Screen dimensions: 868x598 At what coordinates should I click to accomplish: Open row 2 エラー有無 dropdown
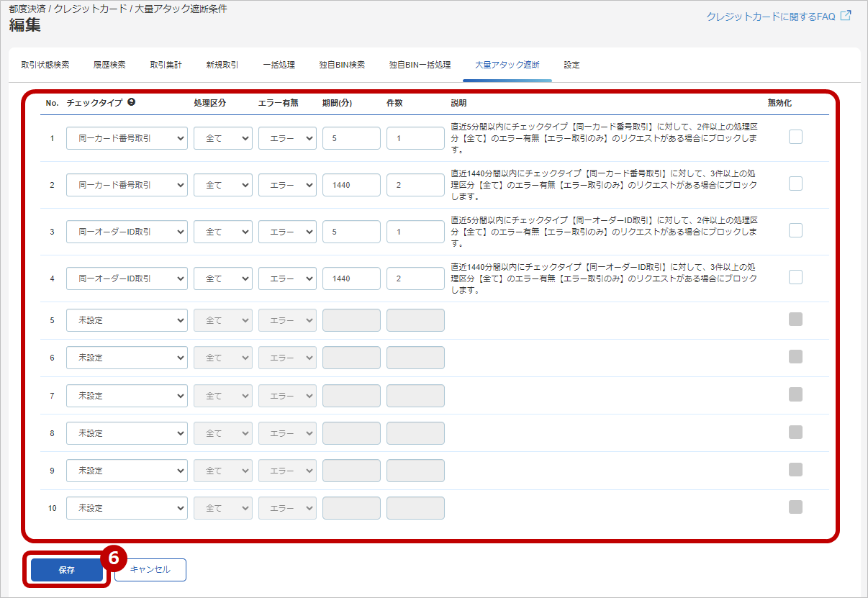pos(287,185)
